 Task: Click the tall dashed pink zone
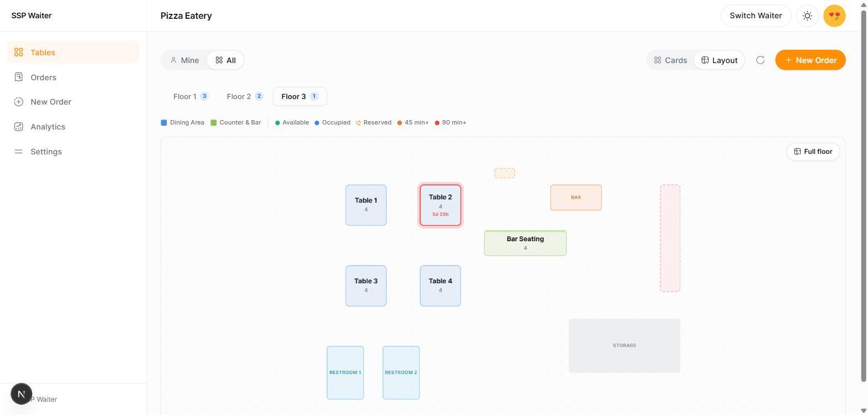(670, 238)
